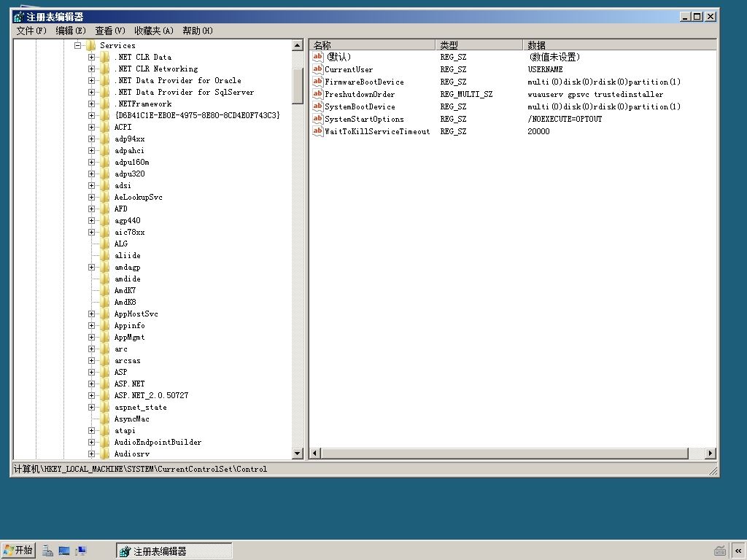Click the folder icon beside amdide
747x560 pixels.
click(105, 279)
